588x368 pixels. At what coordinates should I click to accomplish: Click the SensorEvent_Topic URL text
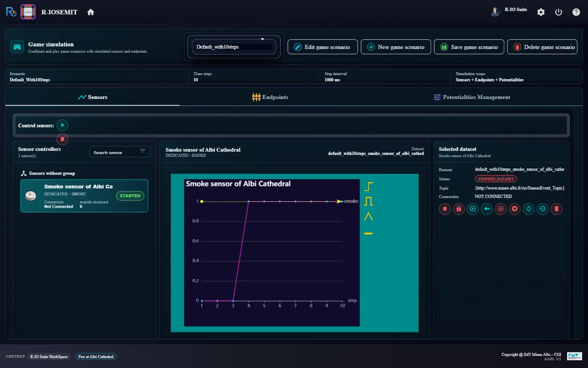tap(519, 188)
